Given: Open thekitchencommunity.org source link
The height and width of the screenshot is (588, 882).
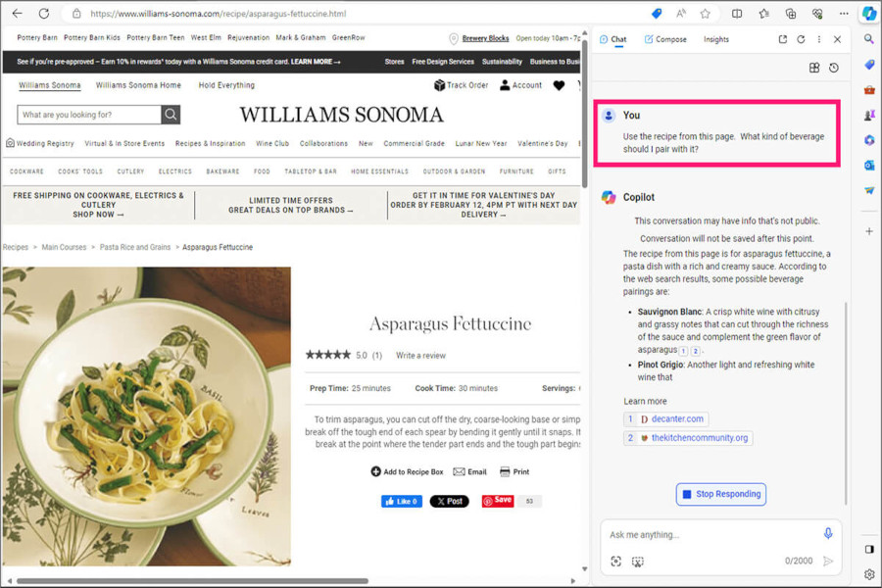Looking at the screenshot, I should 688,438.
